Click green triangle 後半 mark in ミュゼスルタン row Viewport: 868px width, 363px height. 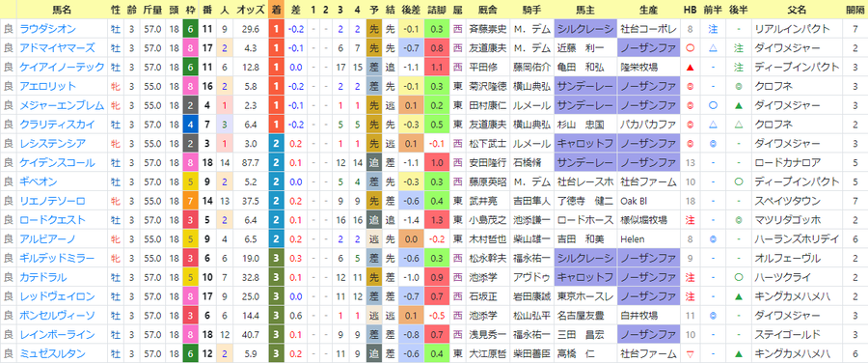click(738, 353)
